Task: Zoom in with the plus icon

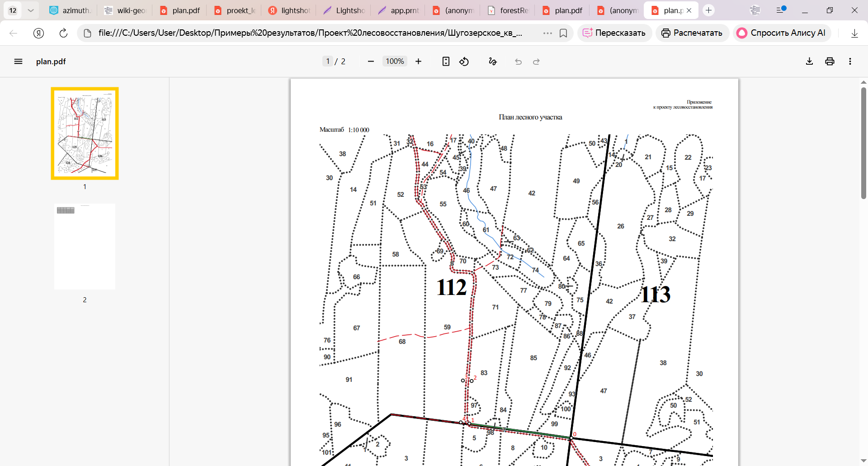Action: (x=418, y=62)
